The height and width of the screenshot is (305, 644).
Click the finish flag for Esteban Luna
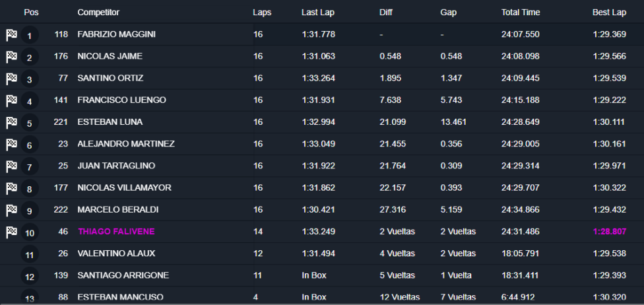click(11, 122)
